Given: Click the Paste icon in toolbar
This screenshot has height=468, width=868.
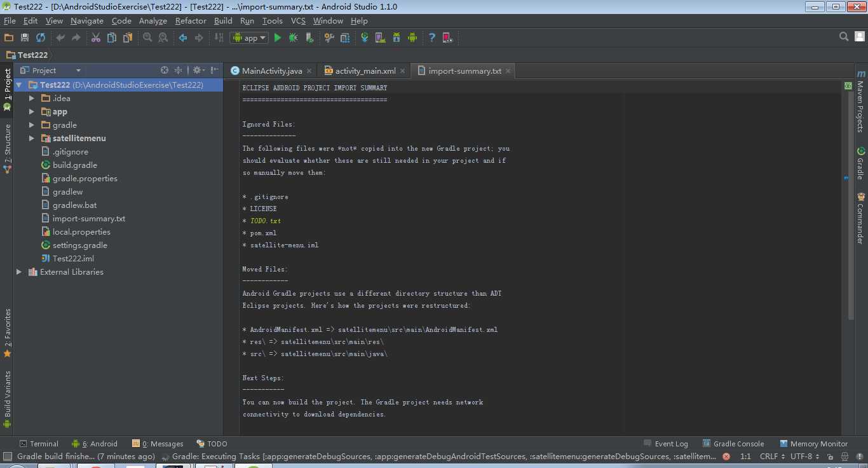Looking at the screenshot, I should pyautogui.click(x=128, y=38).
